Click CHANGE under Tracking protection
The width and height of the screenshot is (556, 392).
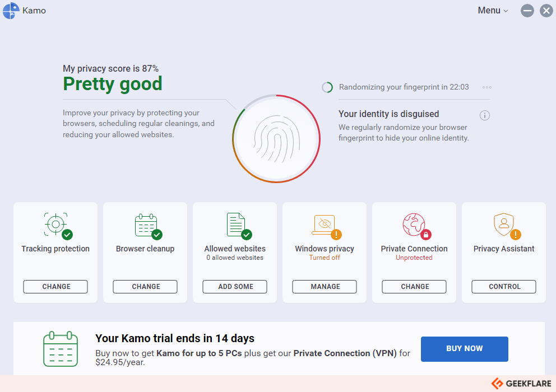point(55,286)
